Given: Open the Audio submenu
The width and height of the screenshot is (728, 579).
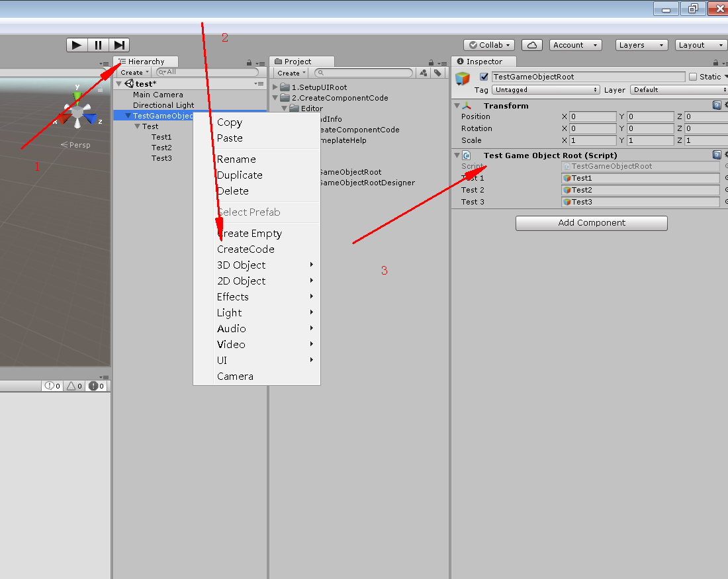Looking at the screenshot, I should click(257, 329).
